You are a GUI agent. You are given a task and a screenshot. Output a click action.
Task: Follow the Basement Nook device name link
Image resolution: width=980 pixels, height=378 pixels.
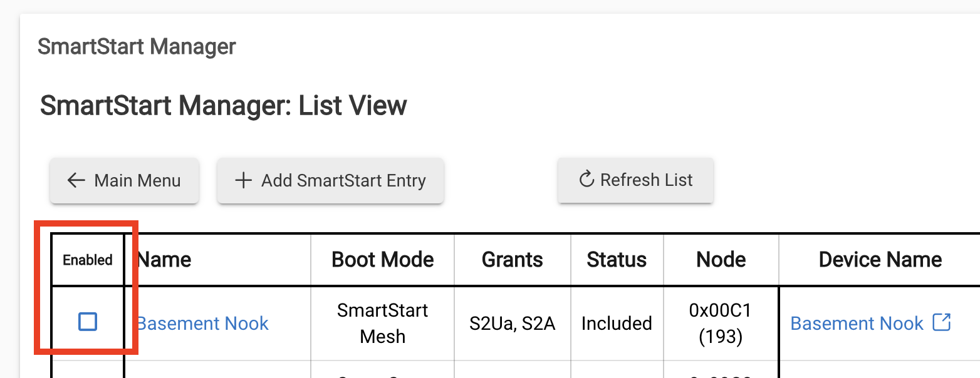coord(857,324)
